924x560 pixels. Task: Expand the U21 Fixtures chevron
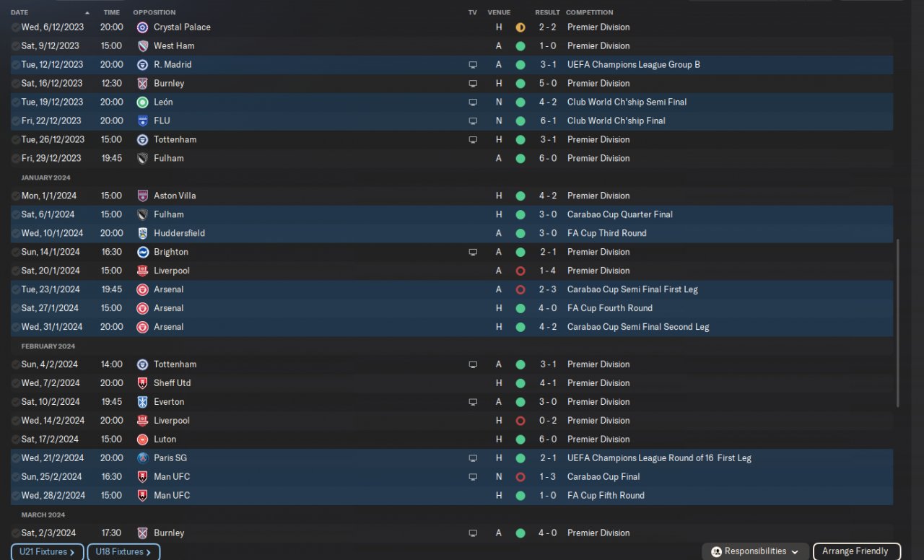[x=72, y=552]
